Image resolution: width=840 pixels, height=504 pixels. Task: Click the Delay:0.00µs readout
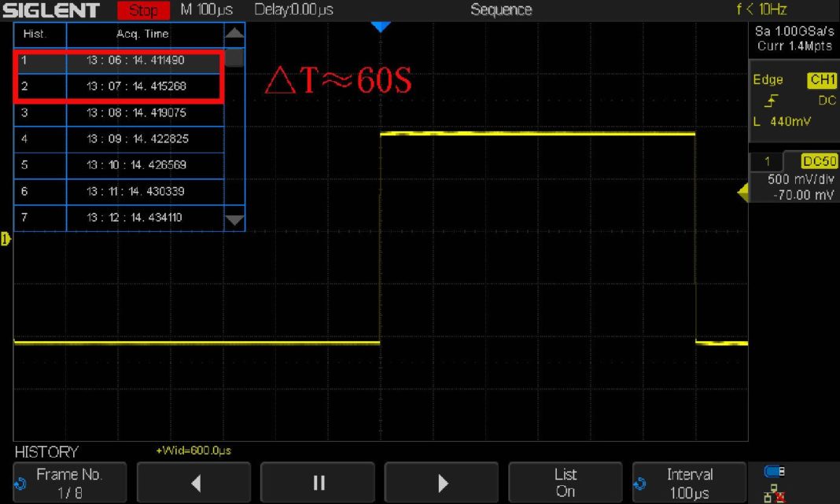point(293,9)
